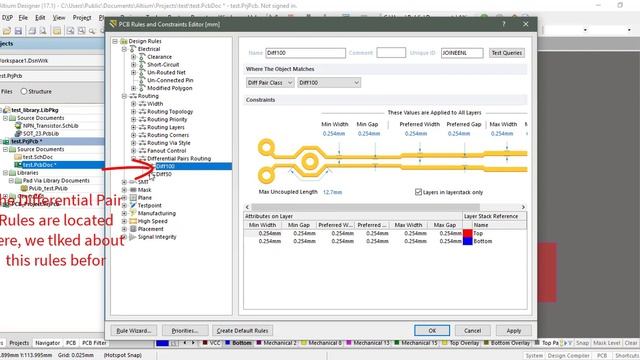Screen dimensions: 640x360
Task: Click the Modified Polygon rule icon
Action: (142, 88)
